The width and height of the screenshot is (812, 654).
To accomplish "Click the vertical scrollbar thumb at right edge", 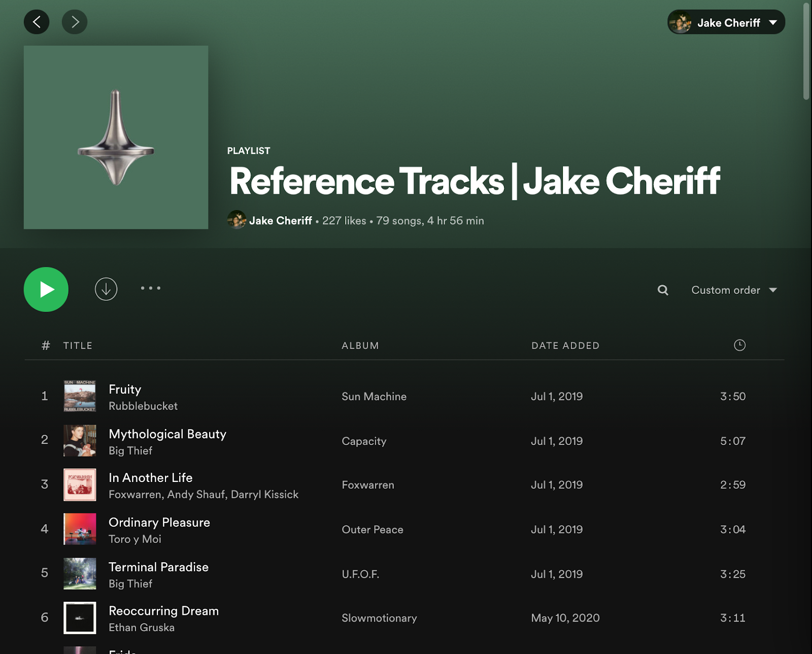I will pyautogui.click(x=806, y=51).
